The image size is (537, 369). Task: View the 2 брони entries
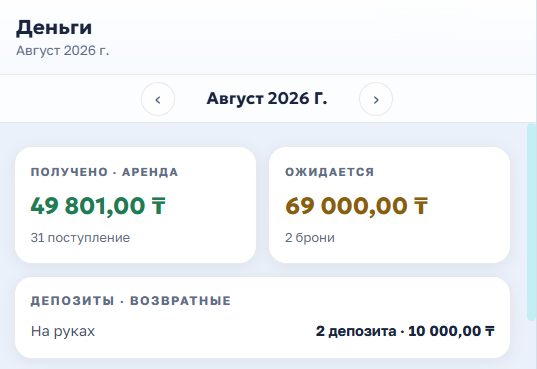(310, 238)
